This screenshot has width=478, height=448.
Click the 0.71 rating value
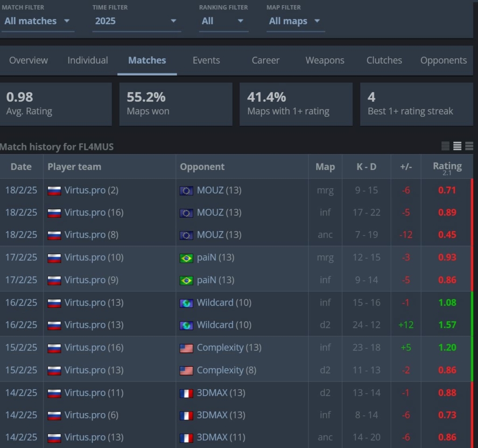click(447, 190)
